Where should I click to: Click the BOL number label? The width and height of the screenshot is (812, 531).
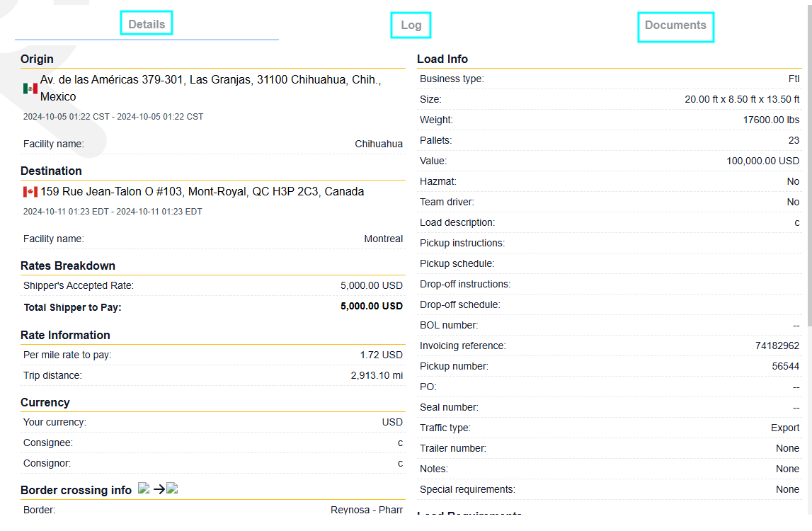coord(449,326)
